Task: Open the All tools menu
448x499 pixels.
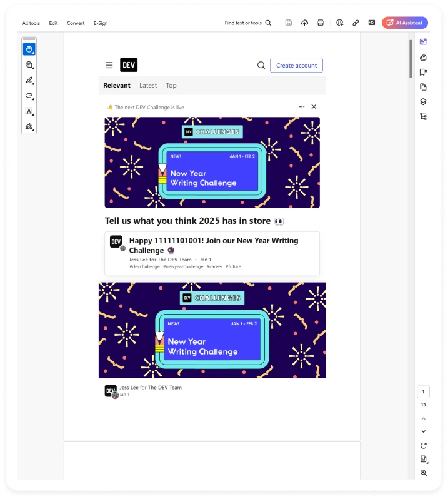Action: 31,23
